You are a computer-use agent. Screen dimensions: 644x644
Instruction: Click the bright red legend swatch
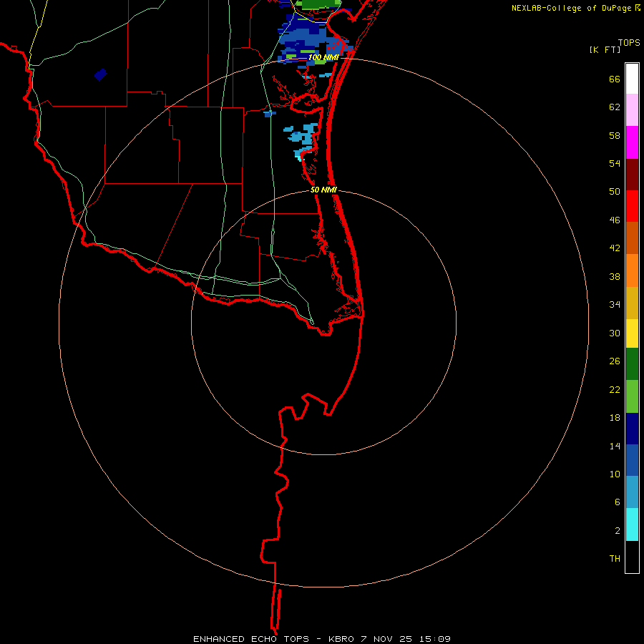pyautogui.click(x=632, y=206)
